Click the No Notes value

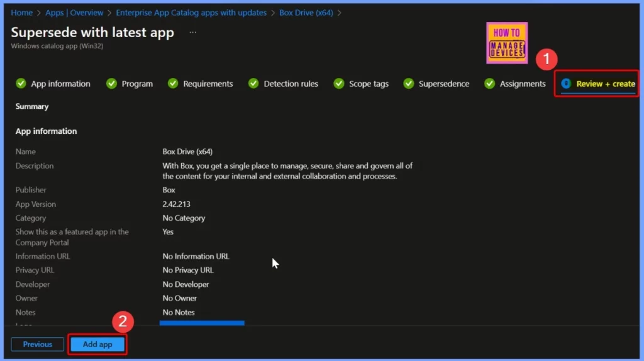(x=179, y=313)
